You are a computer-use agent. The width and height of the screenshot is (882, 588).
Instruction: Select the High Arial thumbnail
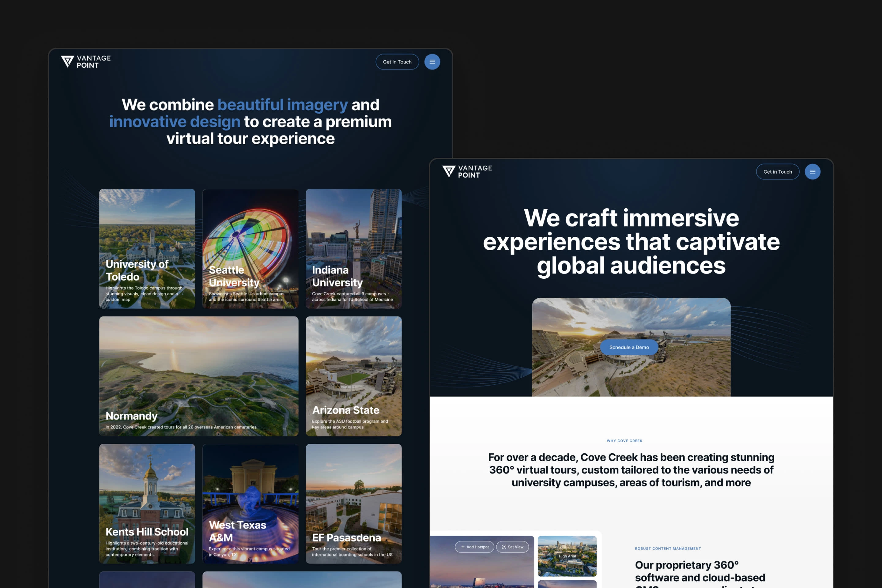point(567,556)
